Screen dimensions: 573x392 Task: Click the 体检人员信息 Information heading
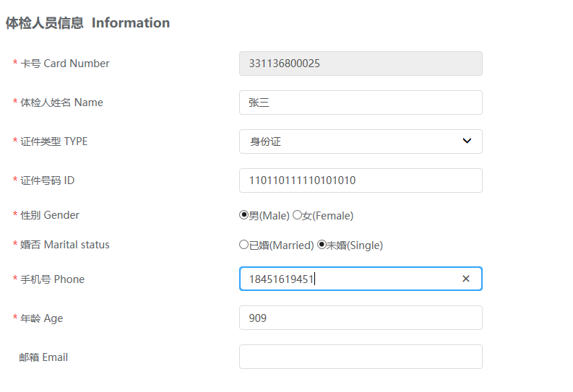(x=87, y=23)
